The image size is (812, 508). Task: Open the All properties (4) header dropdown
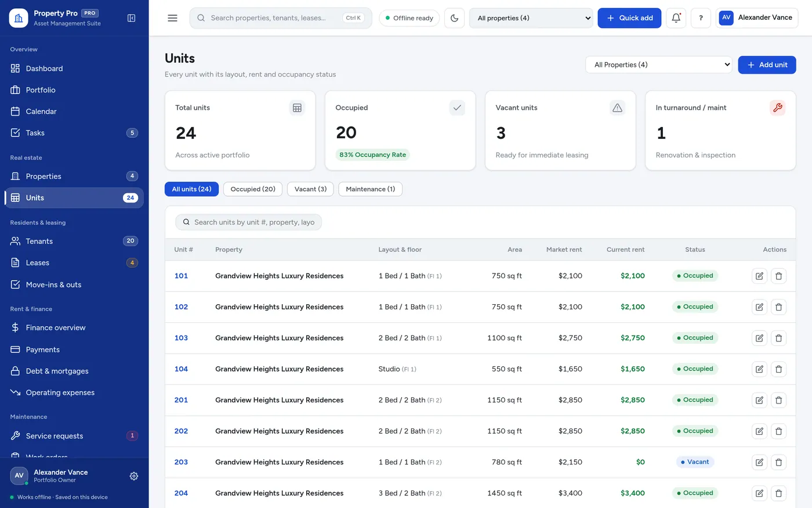531,18
